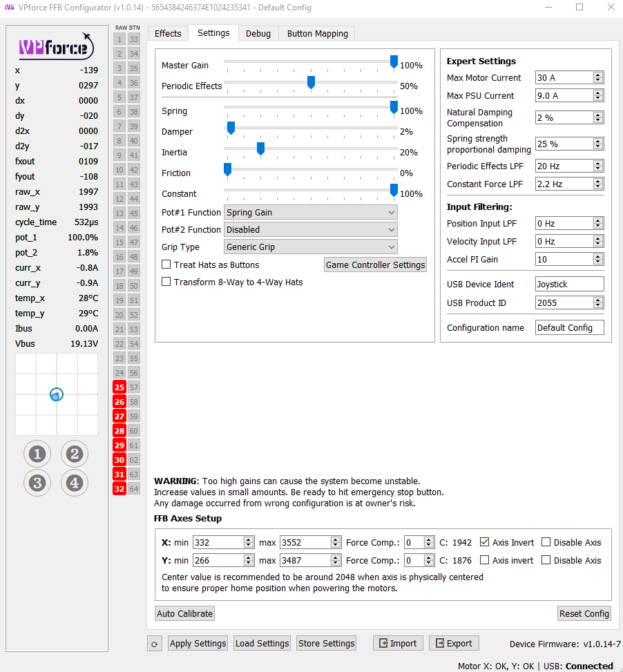Click red raw button indicator 27
This screenshot has height=672, width=623.
click(x=119, y=416)
